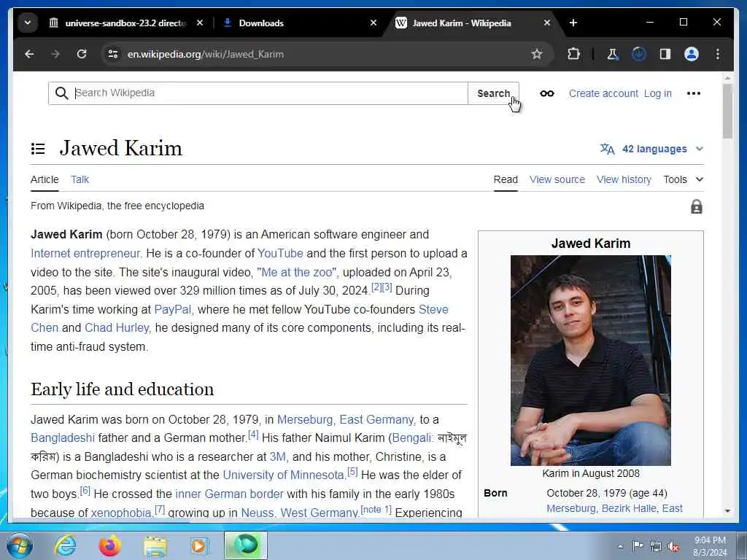This screenshot has height=560, width=747.
Task: Click the address bar URL
Action: (206, 54)
